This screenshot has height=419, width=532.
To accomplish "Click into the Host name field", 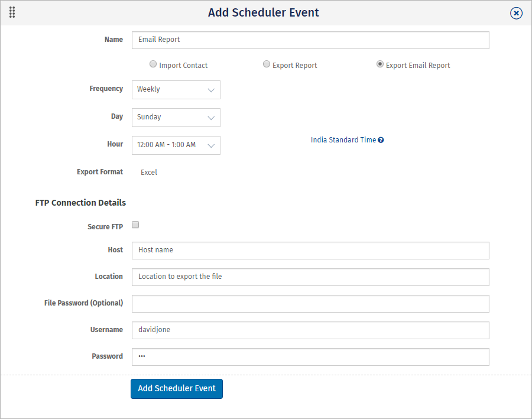I will pyautogui.click(x=310, y=251).
